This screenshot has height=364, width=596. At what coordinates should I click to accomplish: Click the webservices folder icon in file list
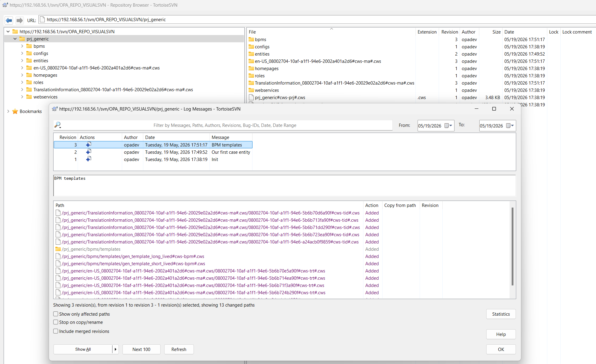tap(251, 90)
